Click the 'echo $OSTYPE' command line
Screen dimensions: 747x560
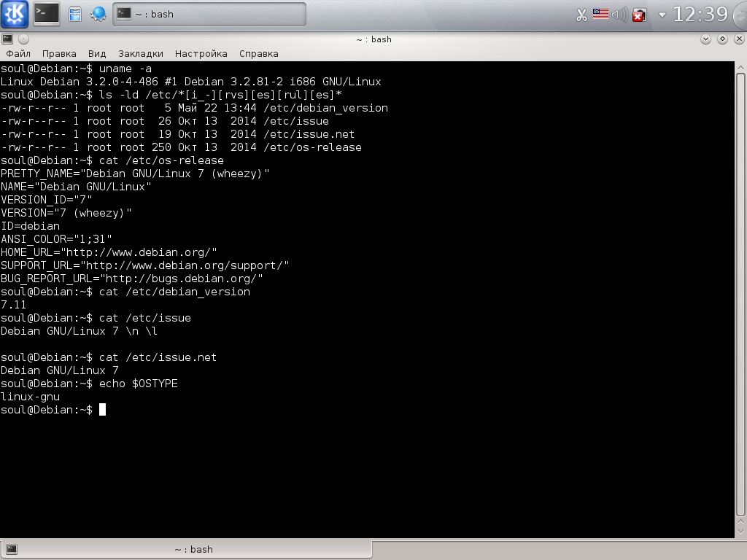tap(89, 384)
